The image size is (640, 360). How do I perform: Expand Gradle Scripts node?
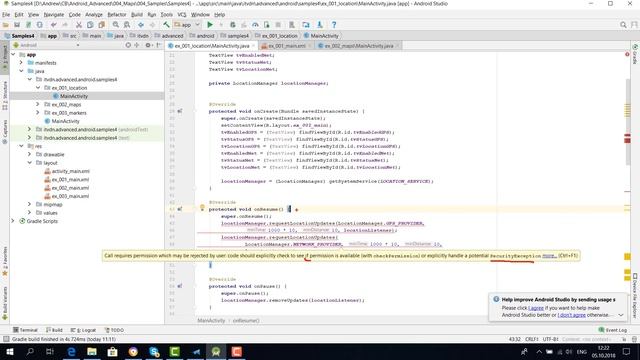(x=13, y=221)
